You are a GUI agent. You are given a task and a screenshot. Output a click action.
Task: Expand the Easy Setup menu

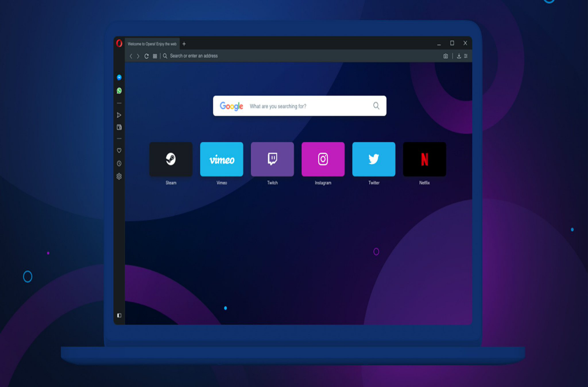point(466,56)
